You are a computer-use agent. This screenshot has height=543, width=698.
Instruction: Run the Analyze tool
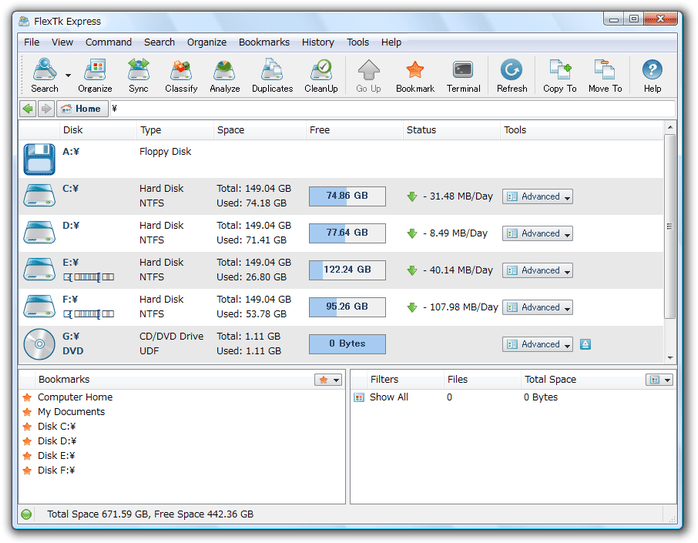pyautogui.click(x=225, y=76)
